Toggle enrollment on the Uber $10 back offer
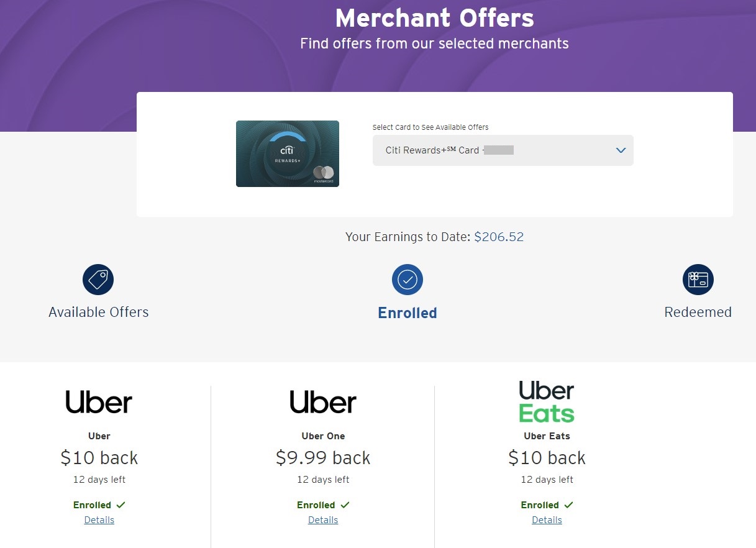Screen dimensions: 756x548 click(x=99, y=505)
